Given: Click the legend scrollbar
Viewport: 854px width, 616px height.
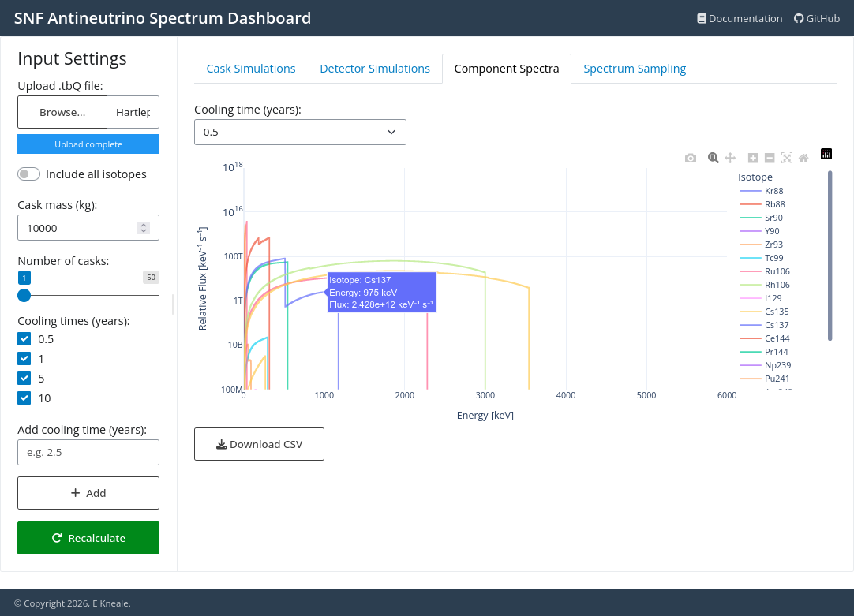Looking at the screenshot, I should coord(830,256).
